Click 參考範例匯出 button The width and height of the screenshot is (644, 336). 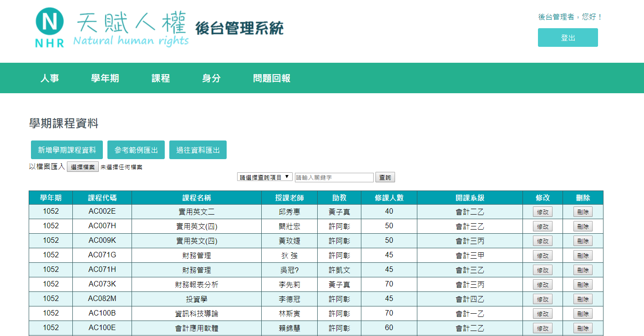[x=136, y=150]
